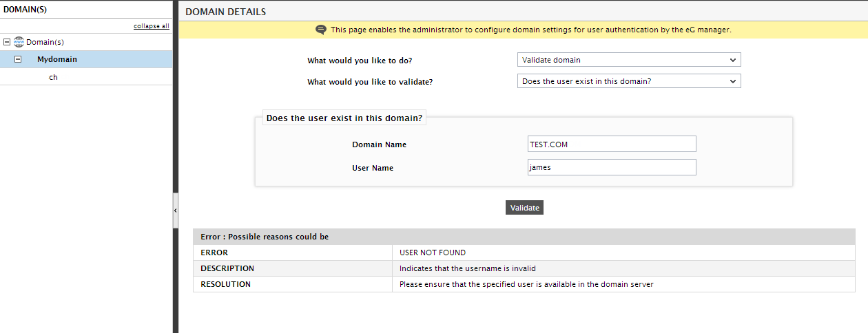Image resolution: width=868 pixels, height=333 pixels.
Task: Click into the Domain Name field
Action: click(611, 144)
